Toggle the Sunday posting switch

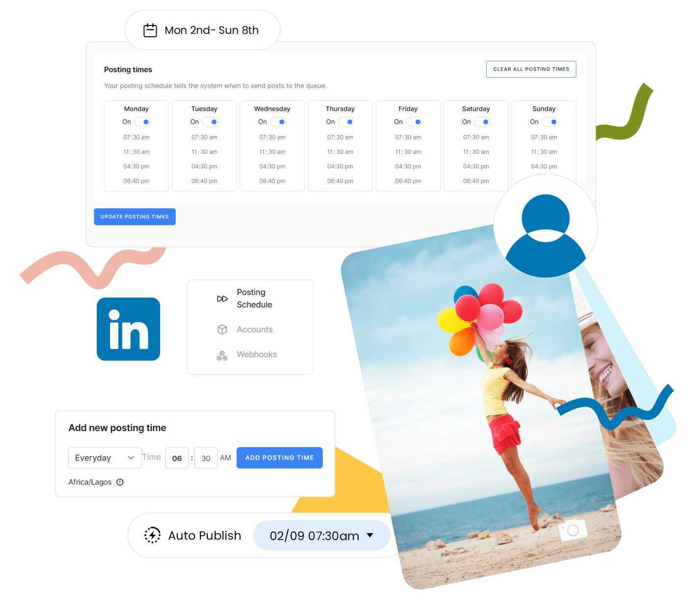[x=550, y=122]
